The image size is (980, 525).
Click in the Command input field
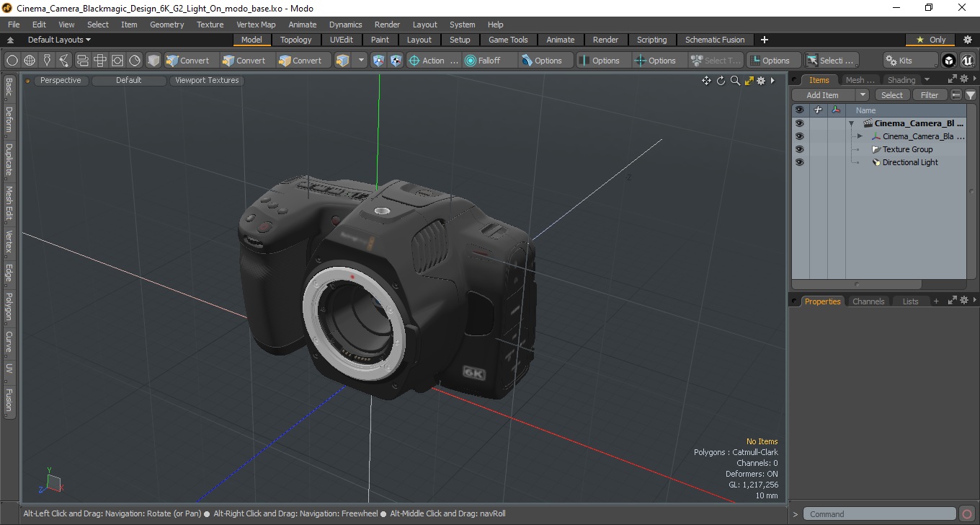880,514
